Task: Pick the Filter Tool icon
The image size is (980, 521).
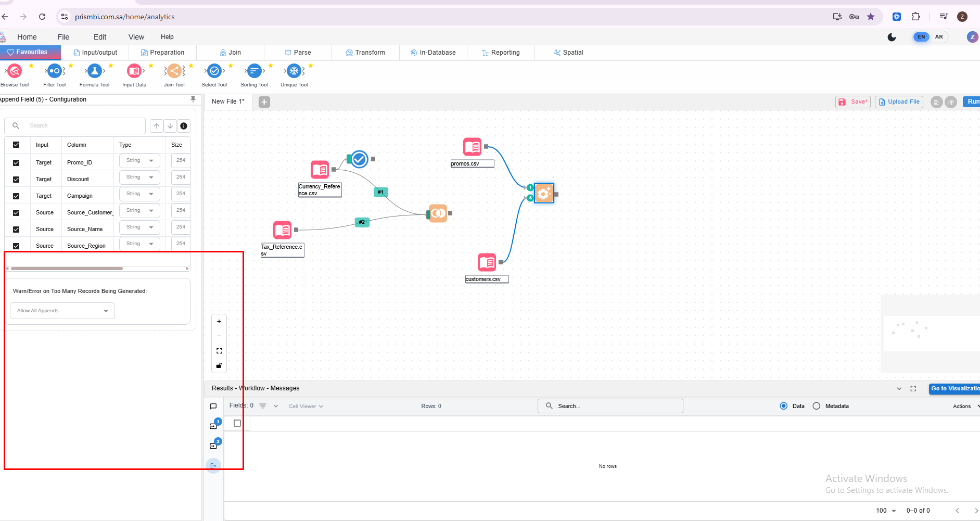Action: 54,71
